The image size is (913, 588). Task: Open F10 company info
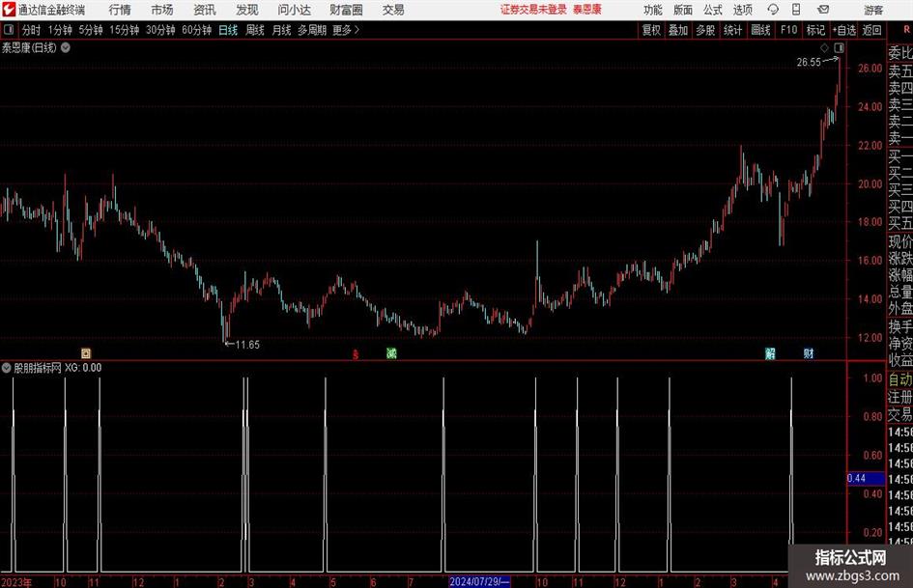coord(789,30)
